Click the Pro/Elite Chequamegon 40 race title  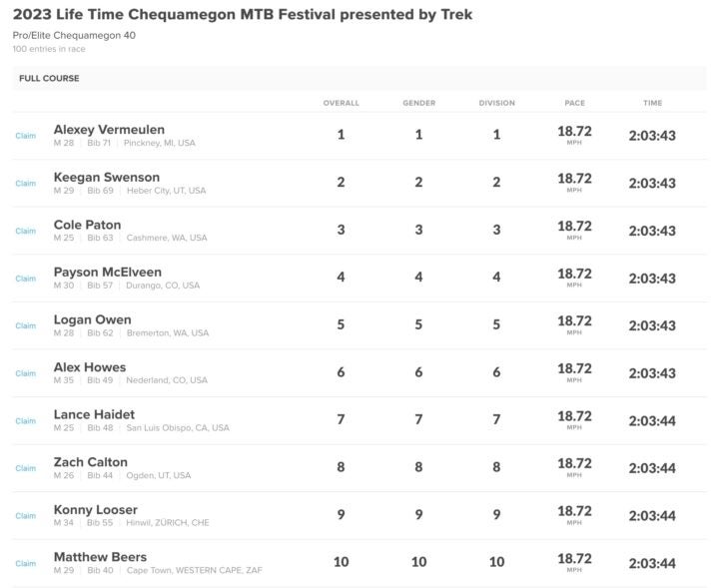74,35
